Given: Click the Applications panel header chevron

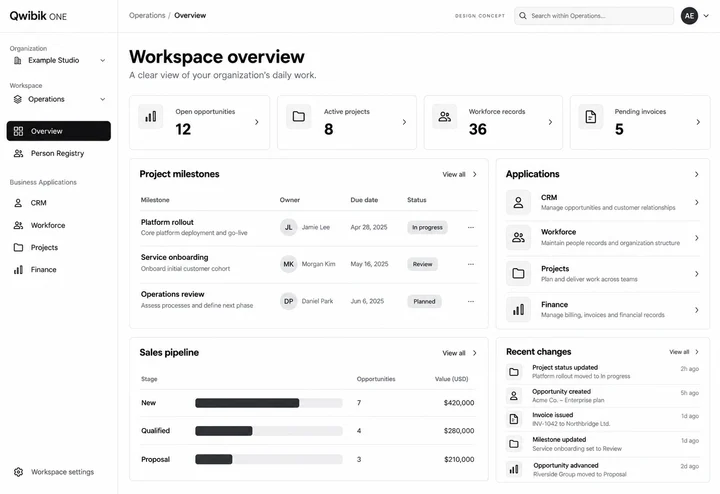Looking at the screenshot, I should (x=697, y=174).
